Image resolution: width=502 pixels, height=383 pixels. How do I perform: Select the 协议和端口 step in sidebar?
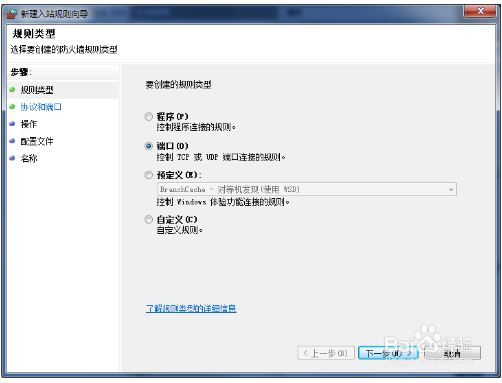click(41, 107)
